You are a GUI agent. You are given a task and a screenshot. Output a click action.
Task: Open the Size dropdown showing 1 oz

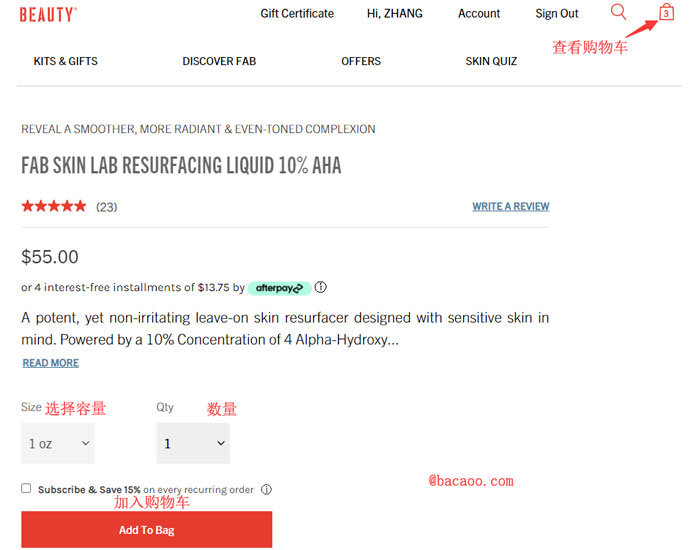[x=58, y=443]
